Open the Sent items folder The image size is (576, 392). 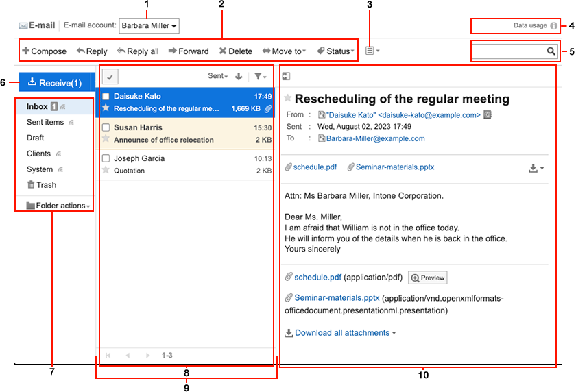tap(45, 122)
